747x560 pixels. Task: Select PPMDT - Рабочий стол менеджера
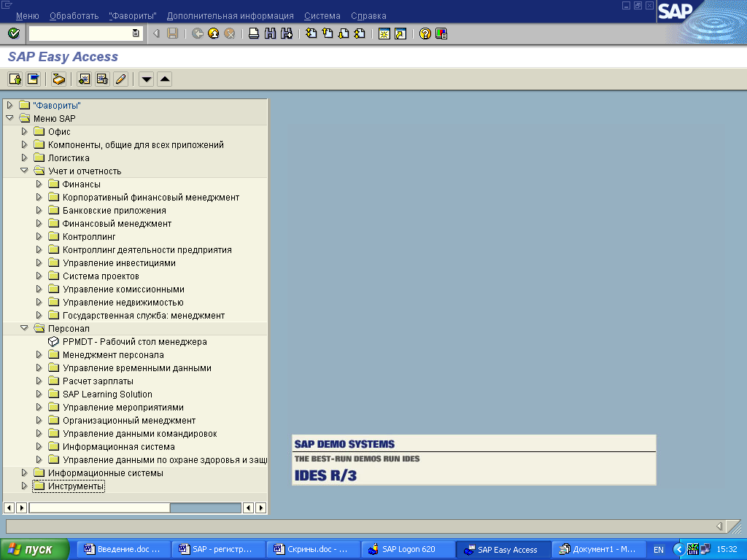pyautogui.click(x=135, y=342)
